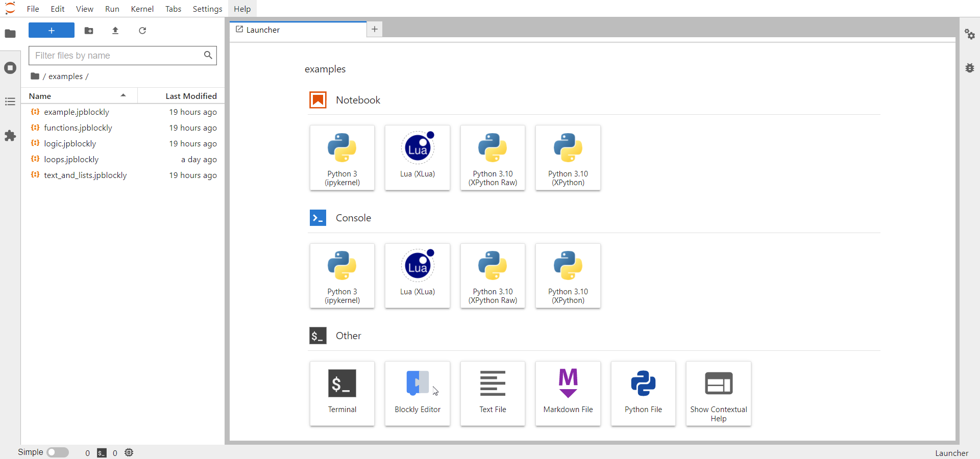Click the plus button beside Launcher tab

pos(375,29)
